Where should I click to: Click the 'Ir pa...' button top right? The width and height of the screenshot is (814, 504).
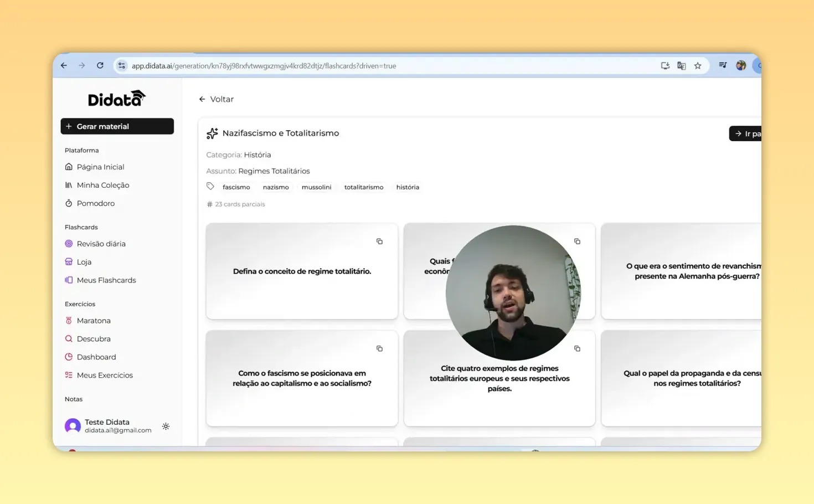pos(748,133)
